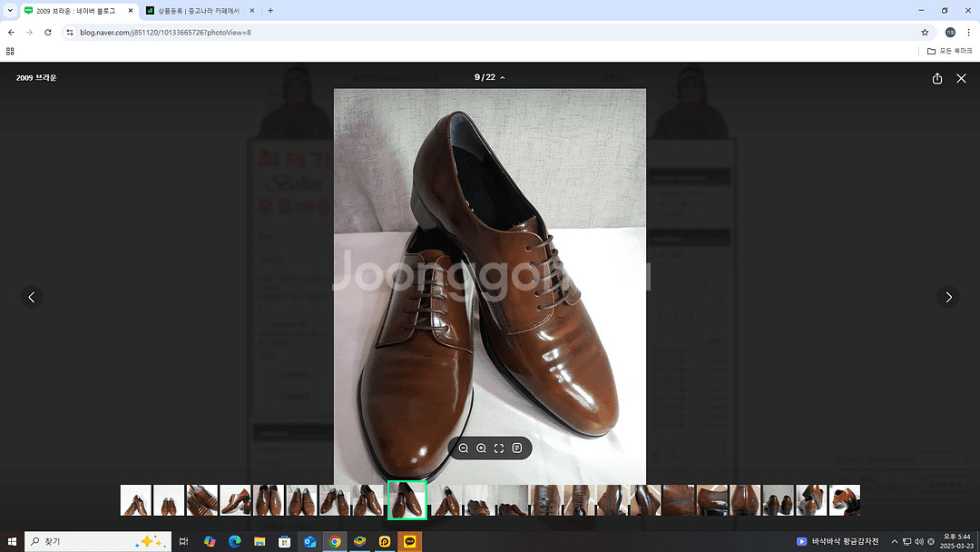
Task: Open the apps grid in bookmarks bar
Action: tap(10, 51)
